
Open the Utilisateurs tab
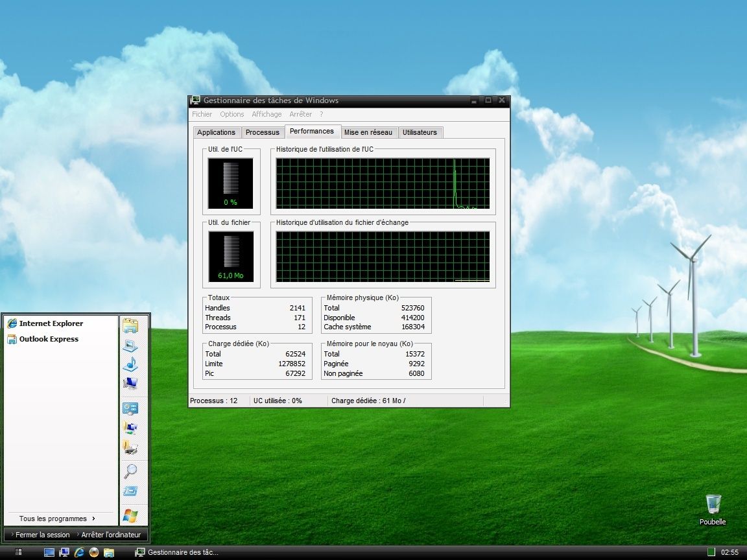pos(420,132)
